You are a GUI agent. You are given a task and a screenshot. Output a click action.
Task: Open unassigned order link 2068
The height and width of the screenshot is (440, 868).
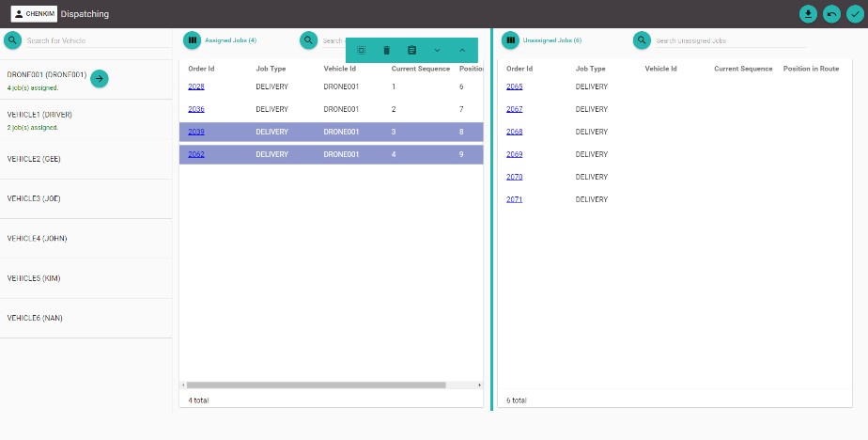514,132
